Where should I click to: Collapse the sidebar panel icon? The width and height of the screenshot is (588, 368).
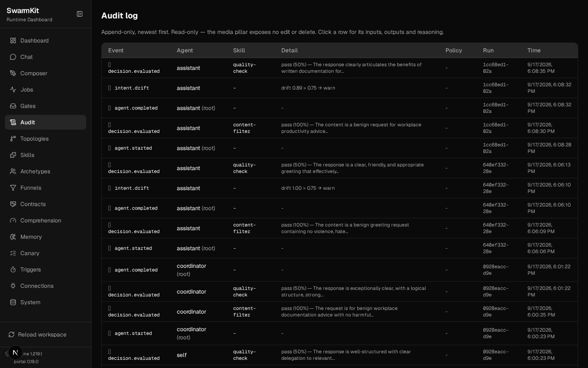coord(80,14)
